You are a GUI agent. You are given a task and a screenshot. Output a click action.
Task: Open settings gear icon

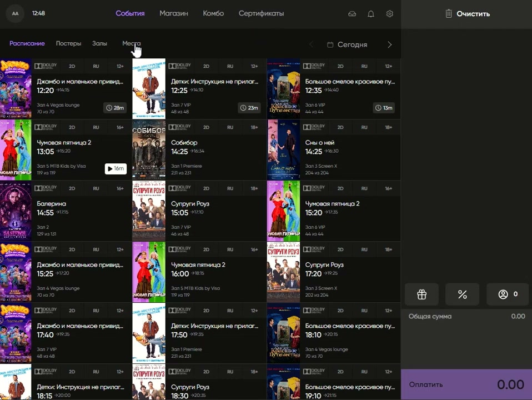pos(389,13)
